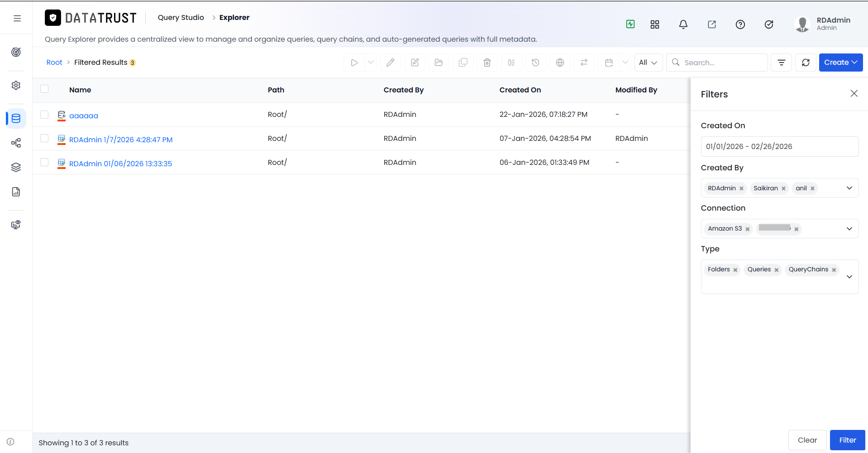The image size is (868, 453).
Task: Expand the run options dropdown arrow
Action: point(371,63)
